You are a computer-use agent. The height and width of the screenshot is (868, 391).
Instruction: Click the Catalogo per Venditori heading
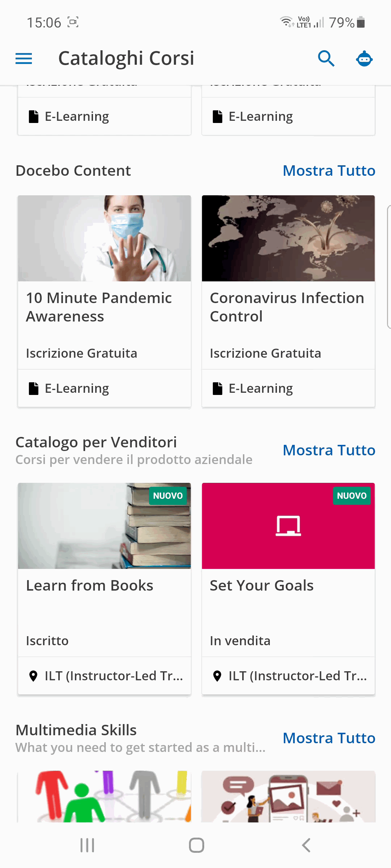tap(96, 442)
